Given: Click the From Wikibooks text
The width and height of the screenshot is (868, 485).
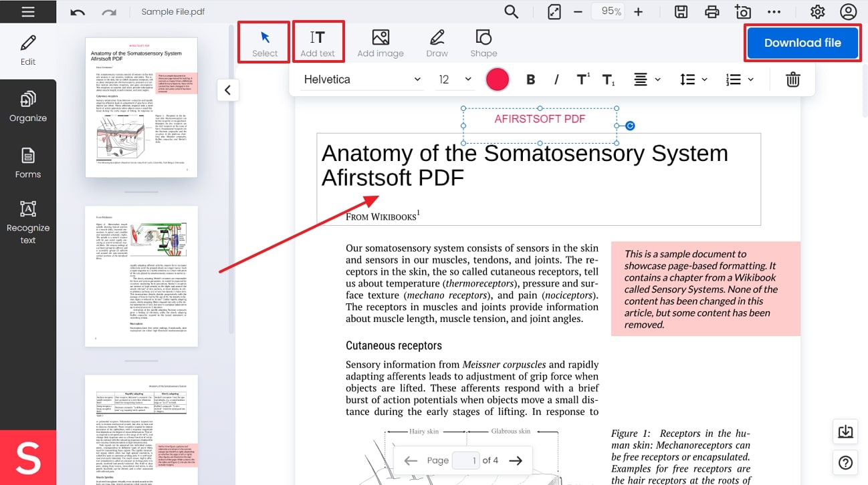Looking at the screenshot, I should click(383, 215).
